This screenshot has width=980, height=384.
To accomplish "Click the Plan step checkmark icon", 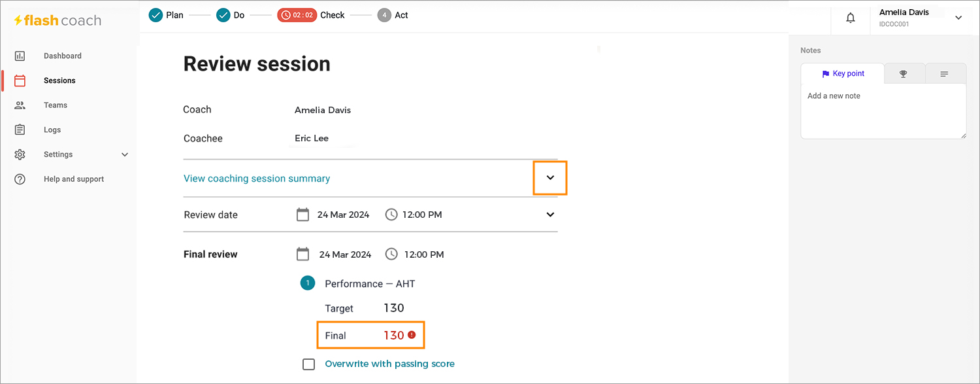I will pyautogui.click(x=155, y=15).
